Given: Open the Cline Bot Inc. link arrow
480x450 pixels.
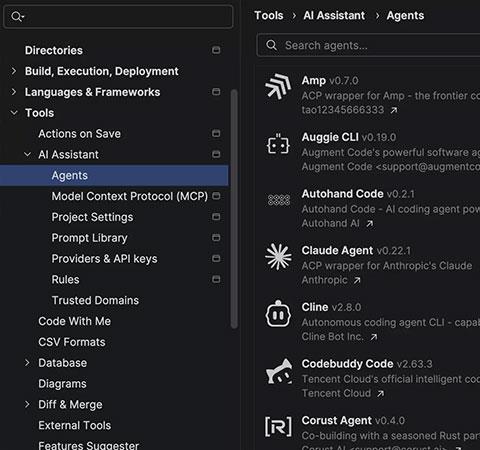Looking at the screenshot, I should pyautogui.click(x=374, y=337).
